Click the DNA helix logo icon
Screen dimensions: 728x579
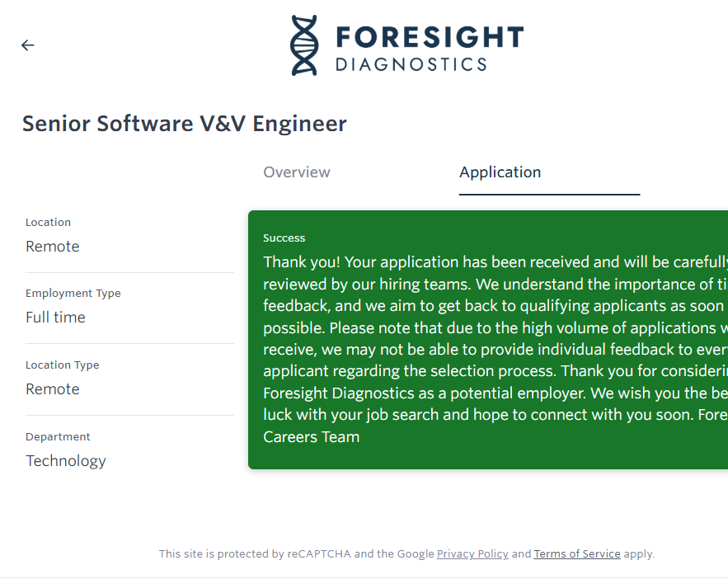[x=304, y=45]
